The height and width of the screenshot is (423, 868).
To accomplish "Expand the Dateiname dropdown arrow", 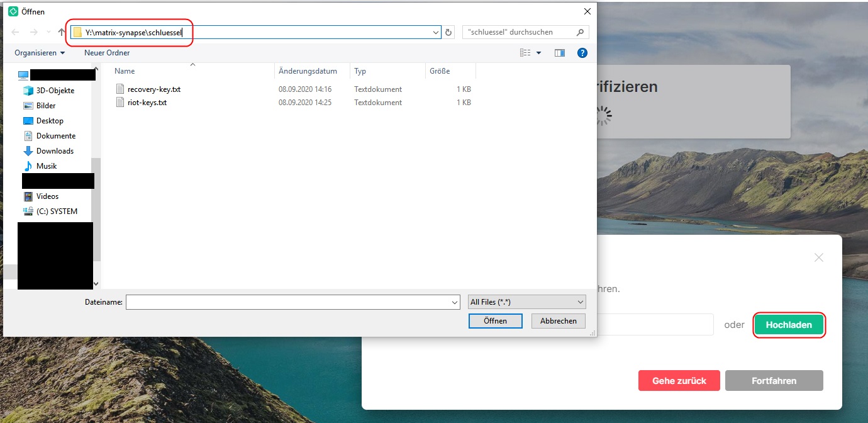I will click(455, 303).
